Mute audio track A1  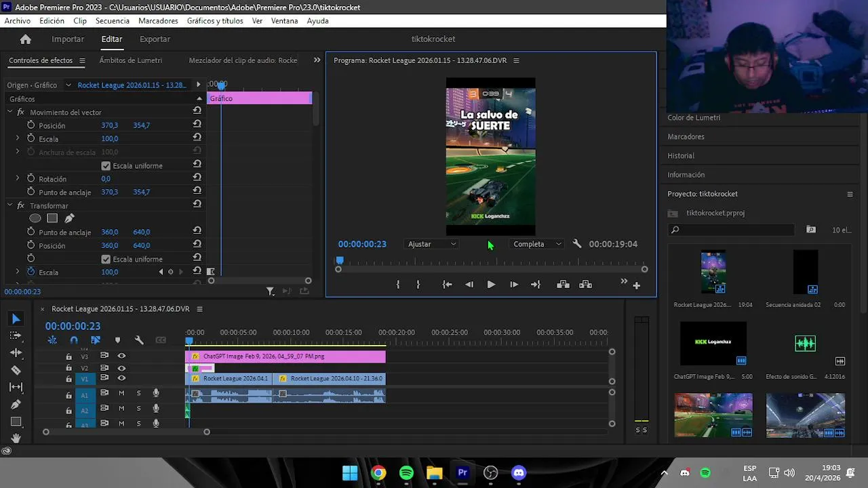click(121, 393)
